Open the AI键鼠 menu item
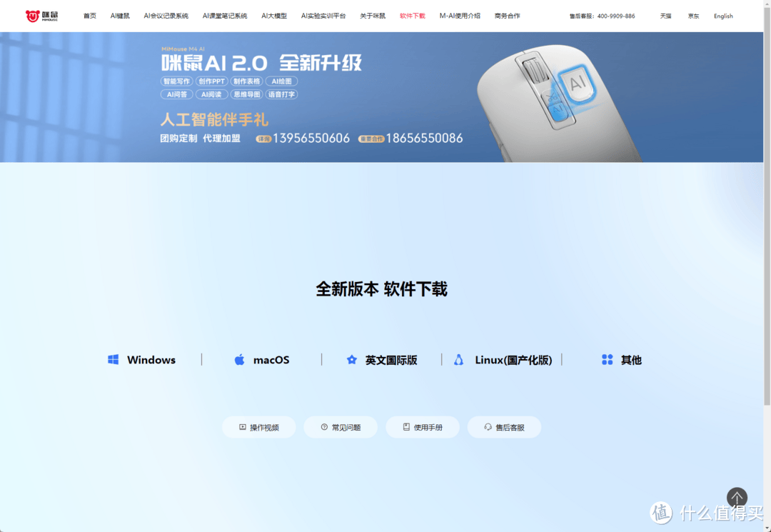 (x=120, y=16)
